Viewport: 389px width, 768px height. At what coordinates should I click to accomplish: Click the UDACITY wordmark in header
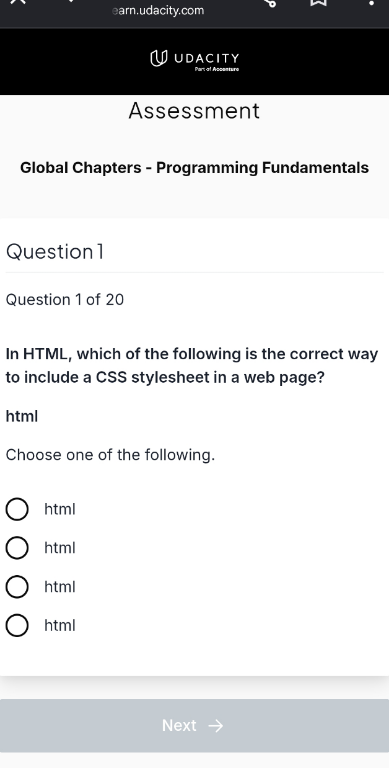coord(207,58)
